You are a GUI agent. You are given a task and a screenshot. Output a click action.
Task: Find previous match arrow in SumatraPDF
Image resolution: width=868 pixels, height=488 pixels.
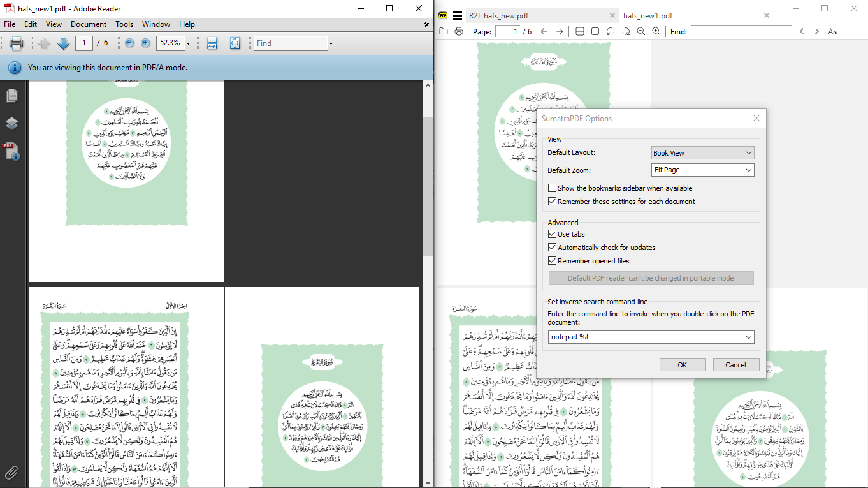[x=802, y=31]
